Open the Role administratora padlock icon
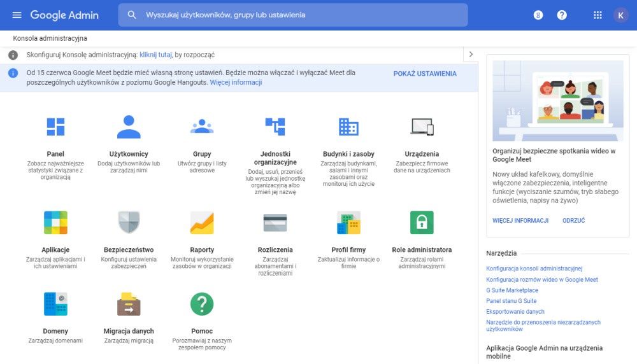 (x=422, y=222)
